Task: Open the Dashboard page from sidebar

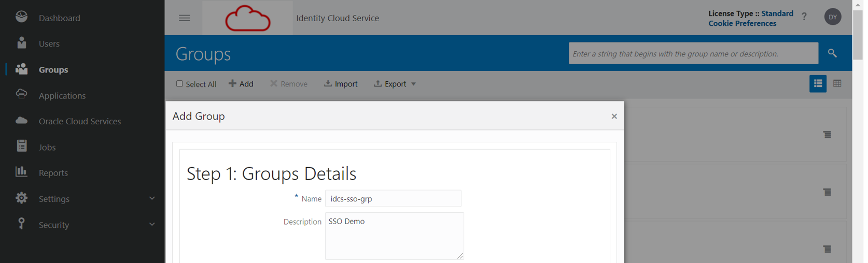Action: tap(59, 18)
